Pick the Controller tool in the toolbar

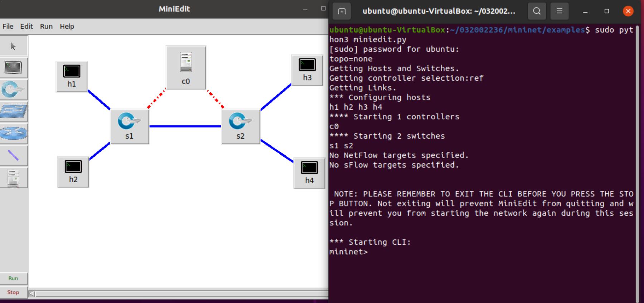pos(14,178)
